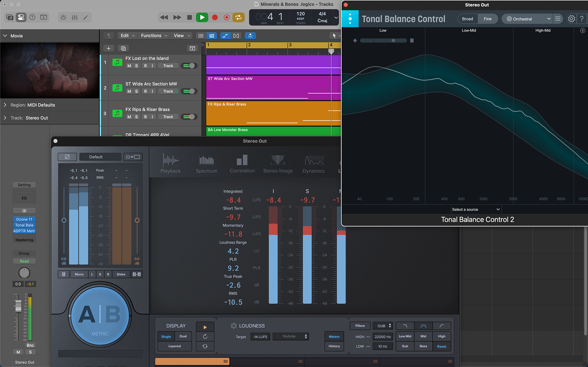Image resolution: width=588 pixels, height=367 pixels.
Task: Click Reset filter button
Action: [x=442, y=346]
